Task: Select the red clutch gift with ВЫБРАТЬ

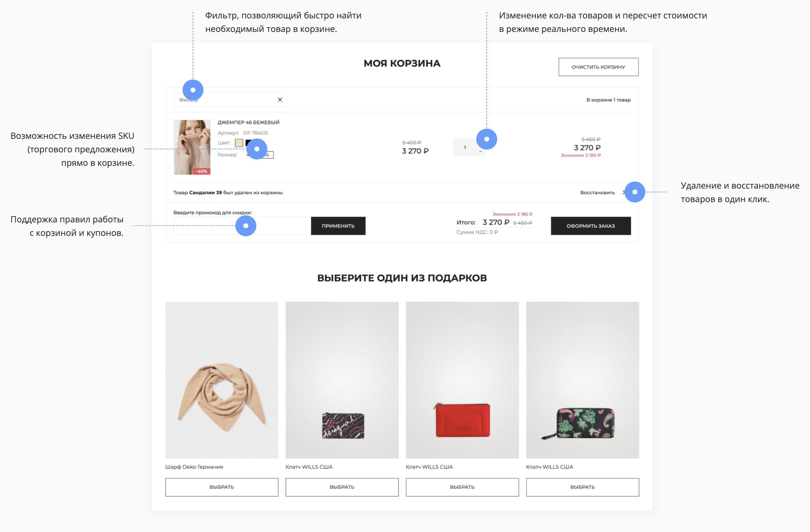Action: click(462, 487)
